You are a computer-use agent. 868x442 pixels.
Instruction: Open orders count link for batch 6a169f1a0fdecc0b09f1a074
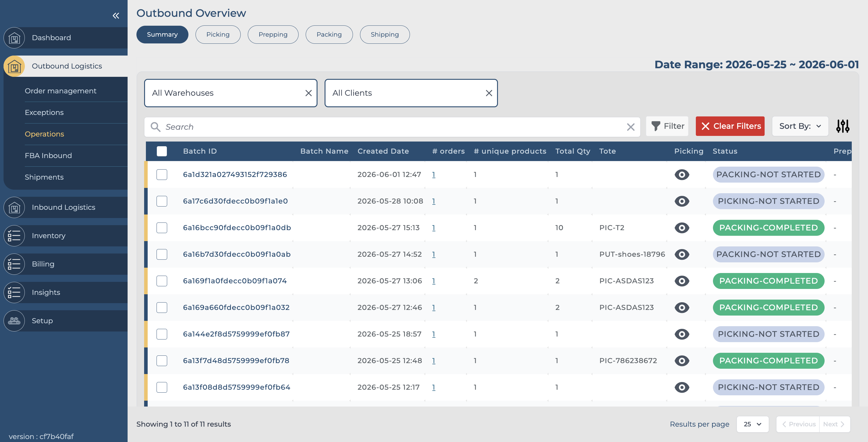coord(433,281)
